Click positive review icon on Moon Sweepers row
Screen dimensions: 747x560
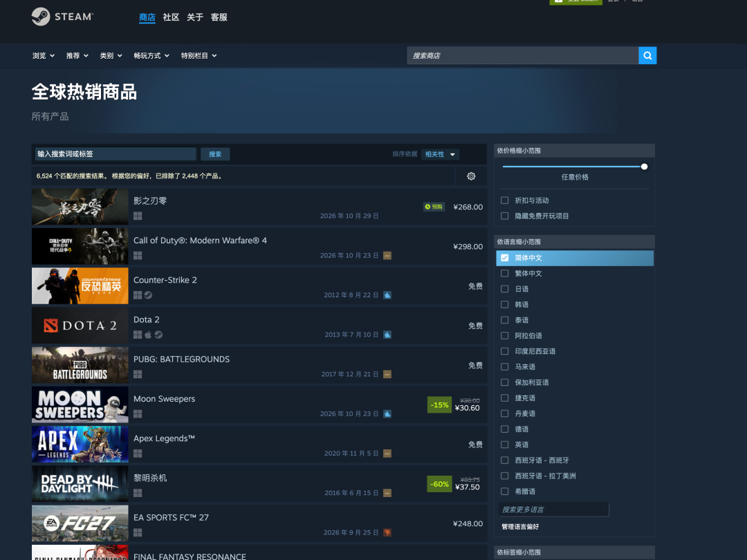tap(387, 413)
